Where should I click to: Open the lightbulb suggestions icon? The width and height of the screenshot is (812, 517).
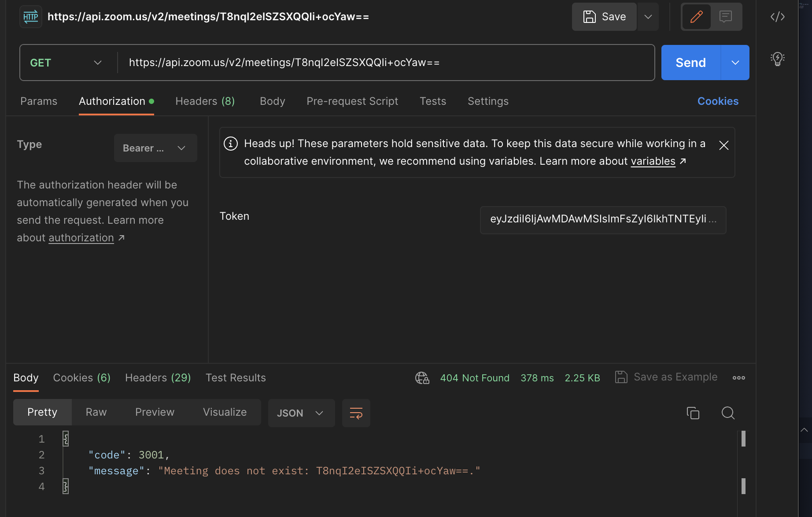coord(778,59)
